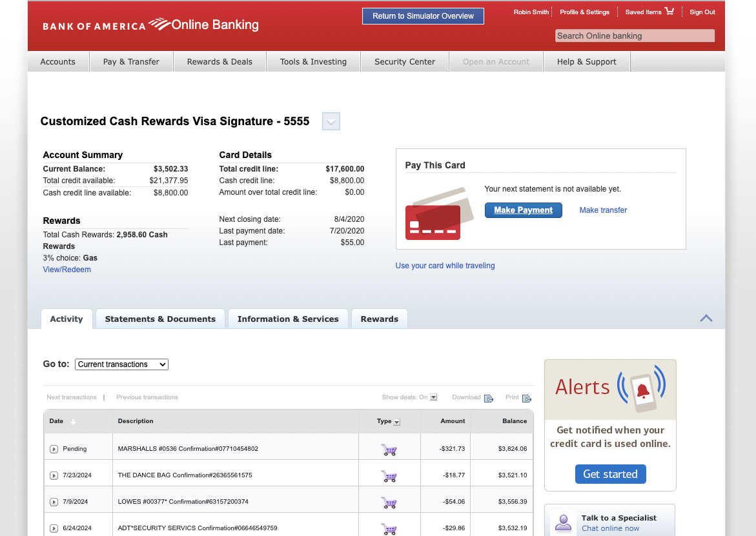Select the Activity tab
Image resolution: width=756 pixels, height=536 pixels.
pyautogui.click(x=66, y=319)
